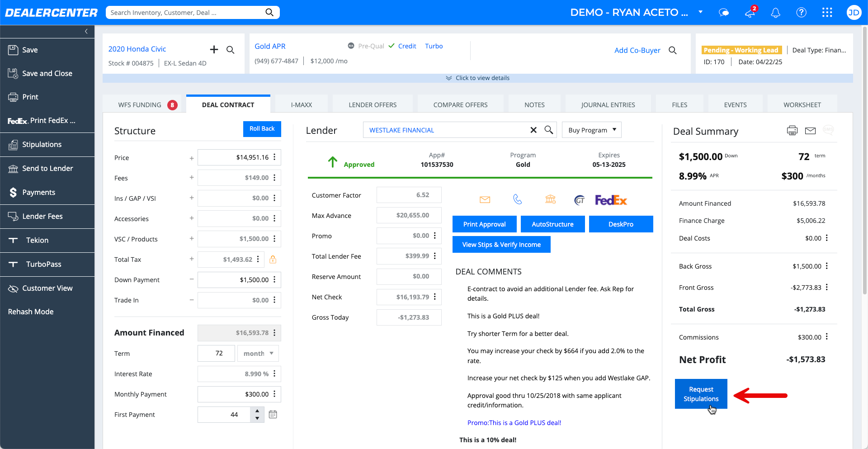Switch to Worksheet tab
The height and width of the screenshot is (449, 868).
click(802, 104)
